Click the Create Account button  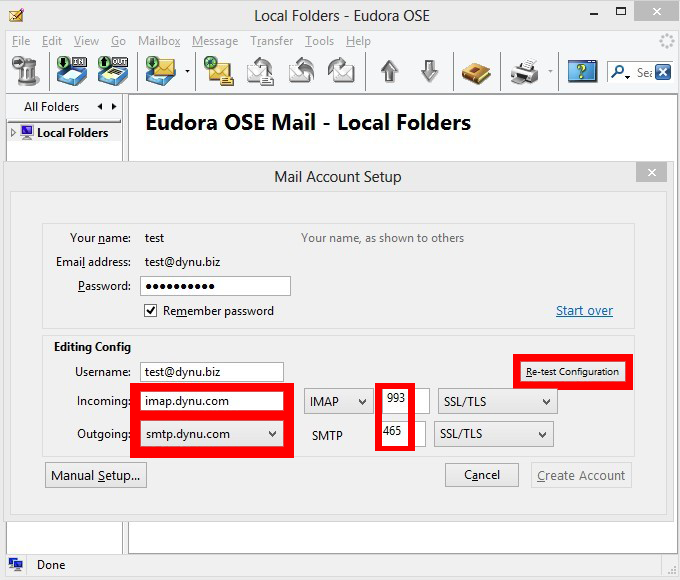click(581, 475)
